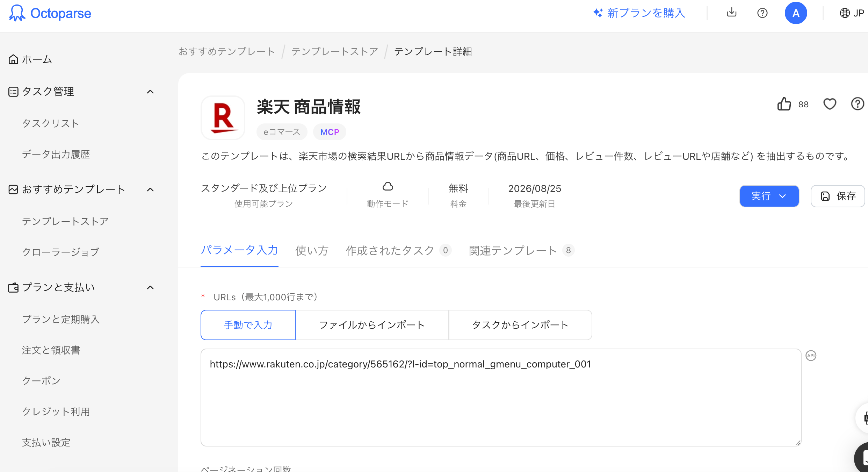Click the 保存 button
This screenshot has width=868, height=472.
click(x=838, y=196)
